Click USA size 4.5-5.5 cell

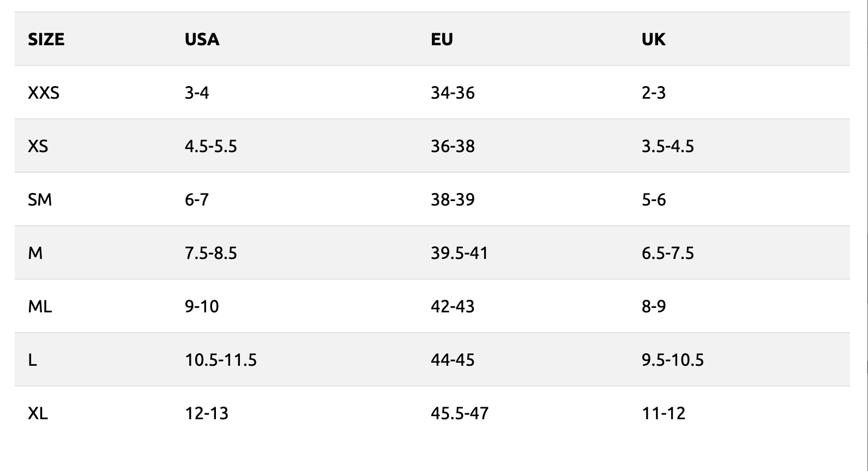(x=210, y=146)
